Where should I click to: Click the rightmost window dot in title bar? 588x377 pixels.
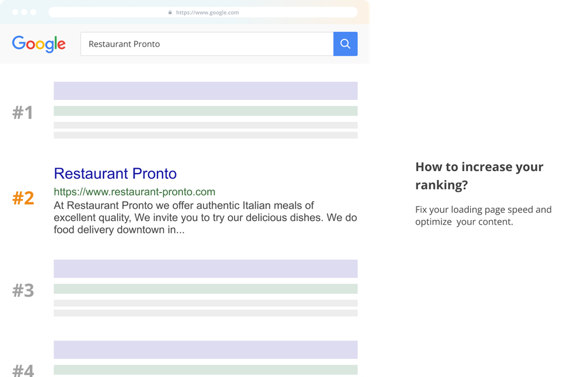click(33, 12)
